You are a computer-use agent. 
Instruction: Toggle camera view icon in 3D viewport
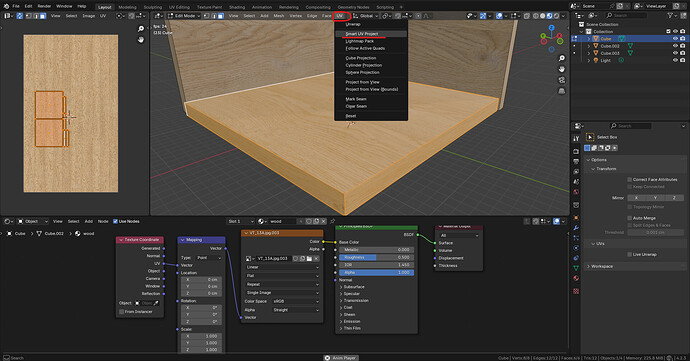(562, 80)
